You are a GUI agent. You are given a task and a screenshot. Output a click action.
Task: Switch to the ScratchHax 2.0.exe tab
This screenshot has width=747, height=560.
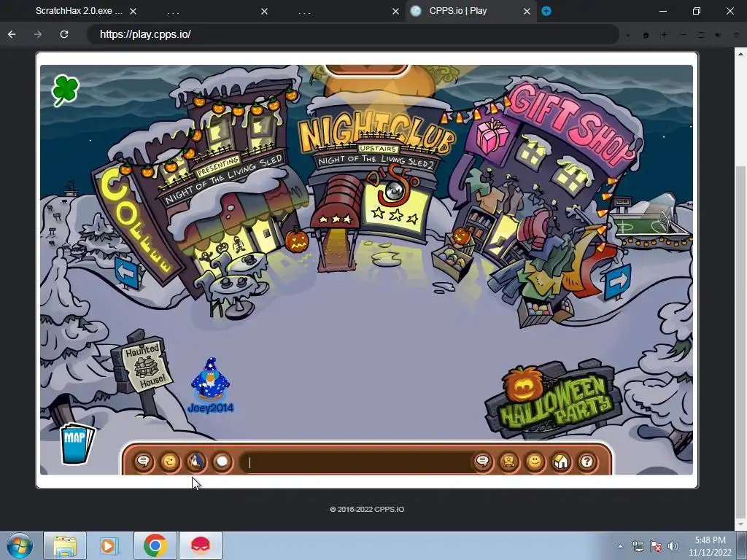[79, 11]
